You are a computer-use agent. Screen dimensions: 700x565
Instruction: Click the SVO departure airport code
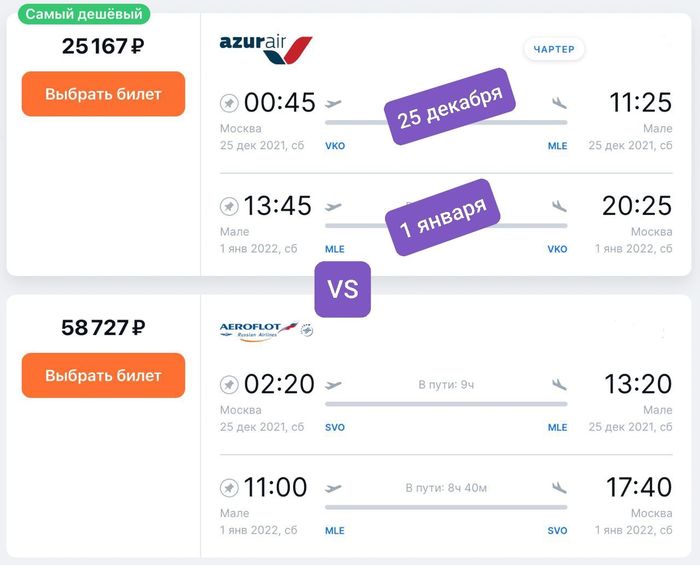pyautogui.click(x=335, y=427)
